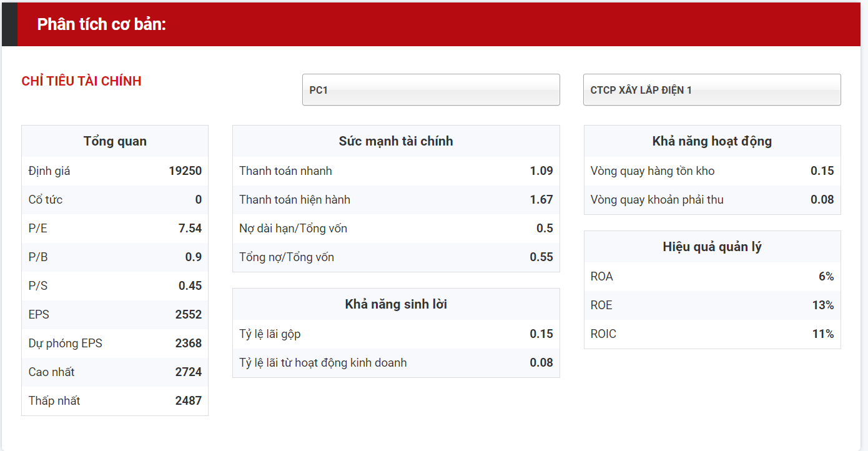Open the PC1 stock symbol dropdown
868x451 pixels.
click(431, 90)
